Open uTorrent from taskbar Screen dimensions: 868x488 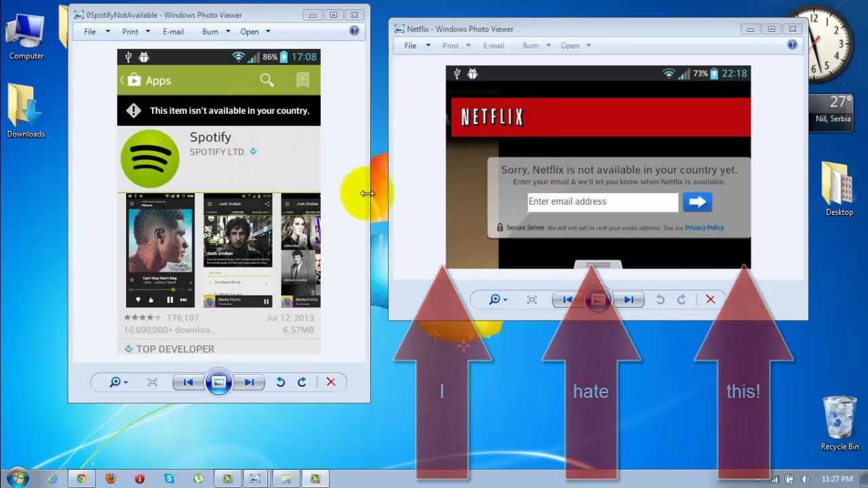[x=198, y=479]
